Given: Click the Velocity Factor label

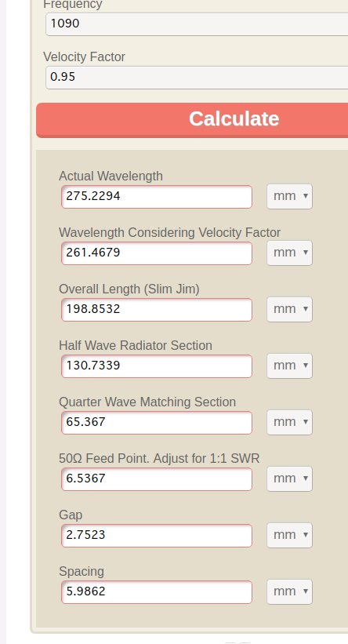Looking at the screenshot, I should [84, 56].
